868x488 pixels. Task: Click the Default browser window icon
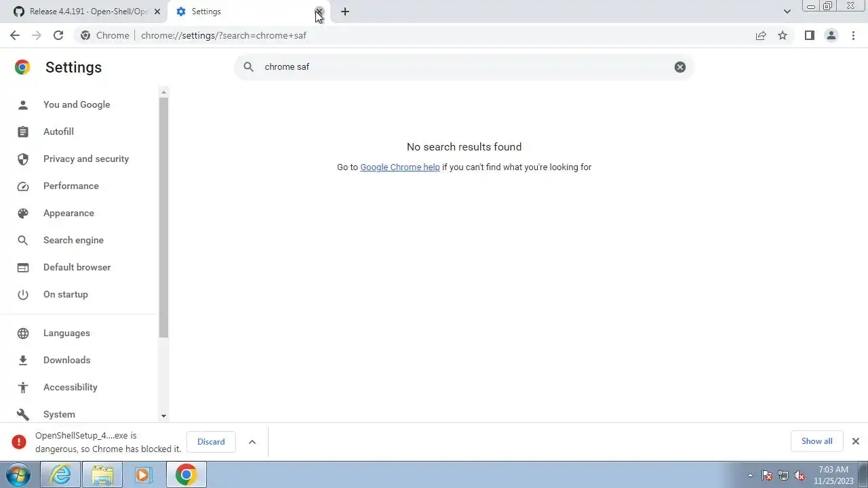(x=23, y=267)
